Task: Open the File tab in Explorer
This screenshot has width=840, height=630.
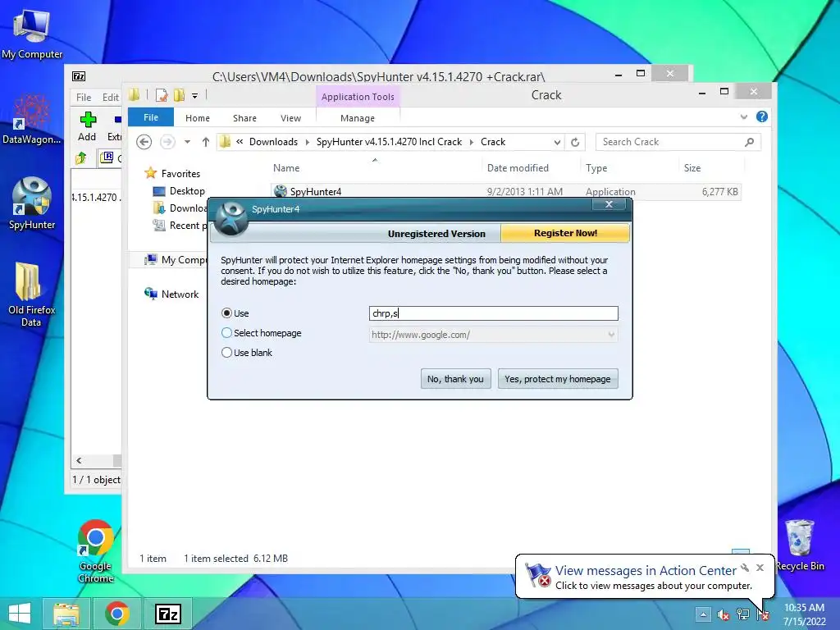Action: pos(151,117)
